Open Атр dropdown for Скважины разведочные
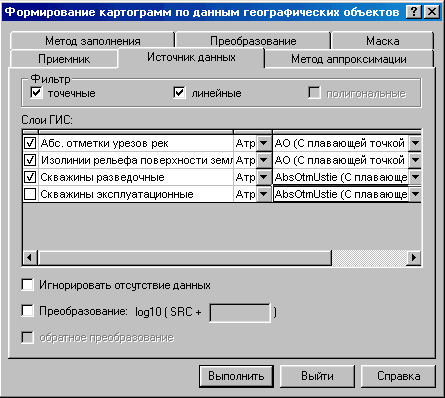This screenshot has height=398, width=445. coord(264,177)
